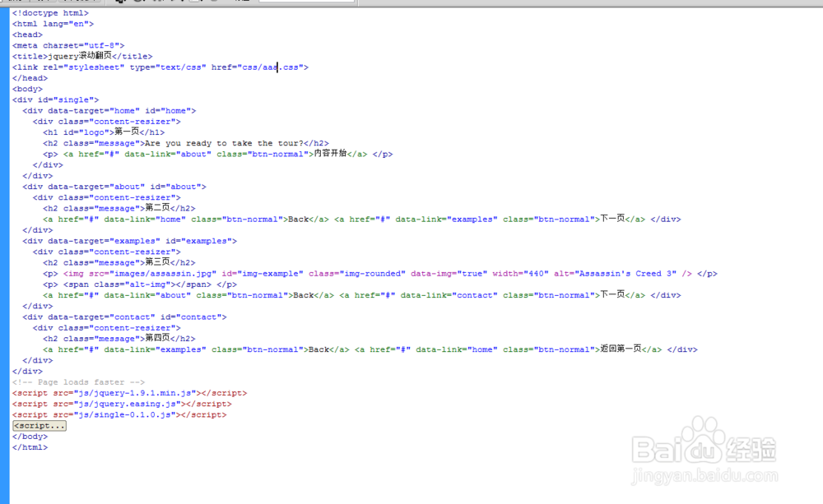Click the <span class="alt-img"> line
This screenshot has width=823, height=504.
pos(140,284)
